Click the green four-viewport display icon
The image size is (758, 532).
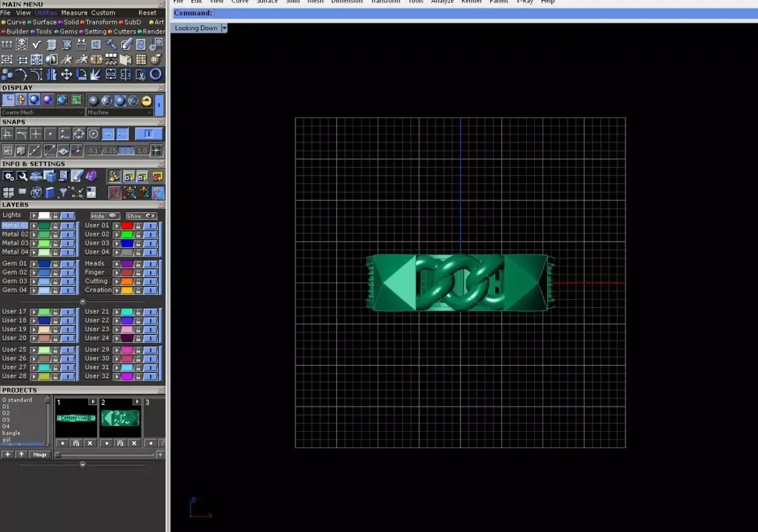click(76, 100)
